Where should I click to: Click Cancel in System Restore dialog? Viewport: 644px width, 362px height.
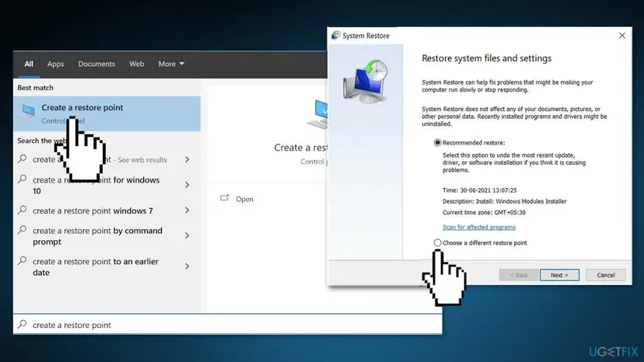click(x=606, y=275)
